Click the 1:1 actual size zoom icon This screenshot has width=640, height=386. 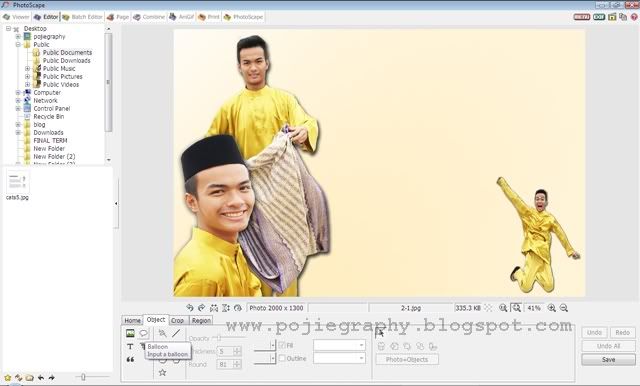click(x=503, y=308)
